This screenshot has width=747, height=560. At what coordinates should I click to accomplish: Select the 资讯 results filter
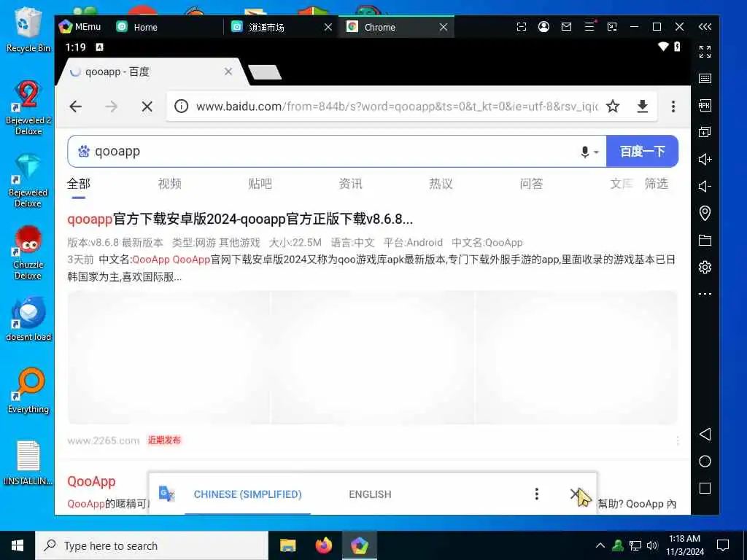point(351,184)
